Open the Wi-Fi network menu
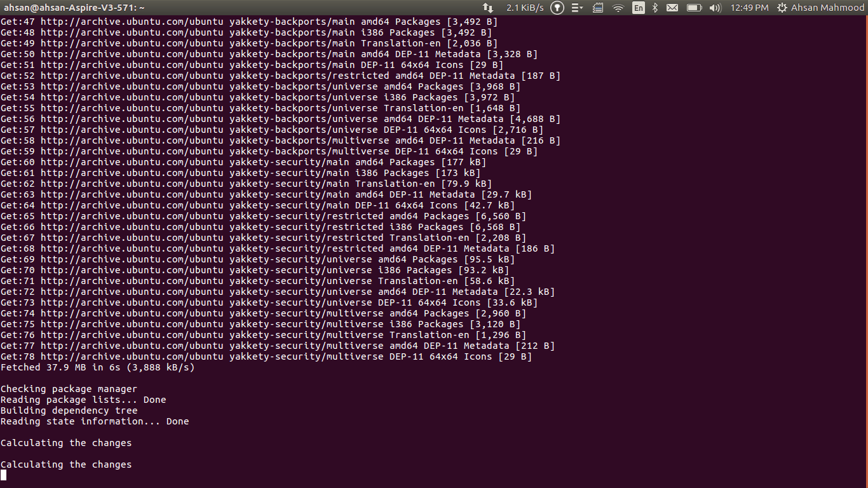Image resolution: width=868 pixels, height=488 pixels. 618,8
